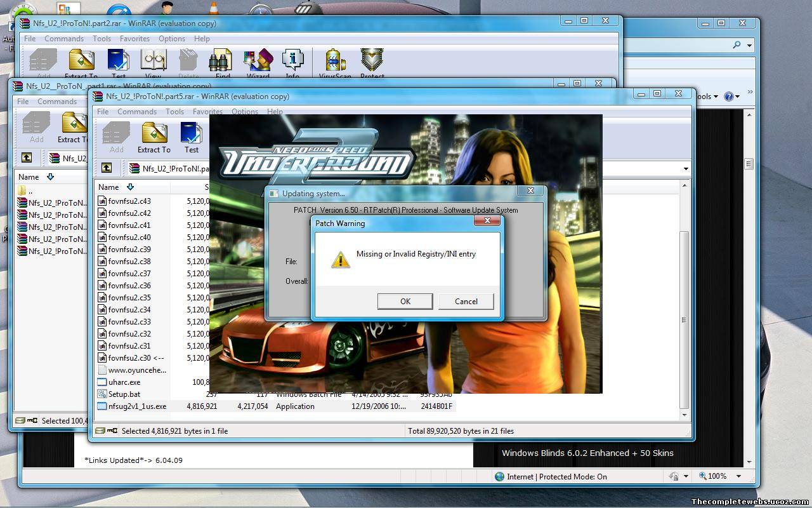Expand the dropdown arrow next to Help icon
The height and width of the screenshot is (508, 812).
coord(739,97)
